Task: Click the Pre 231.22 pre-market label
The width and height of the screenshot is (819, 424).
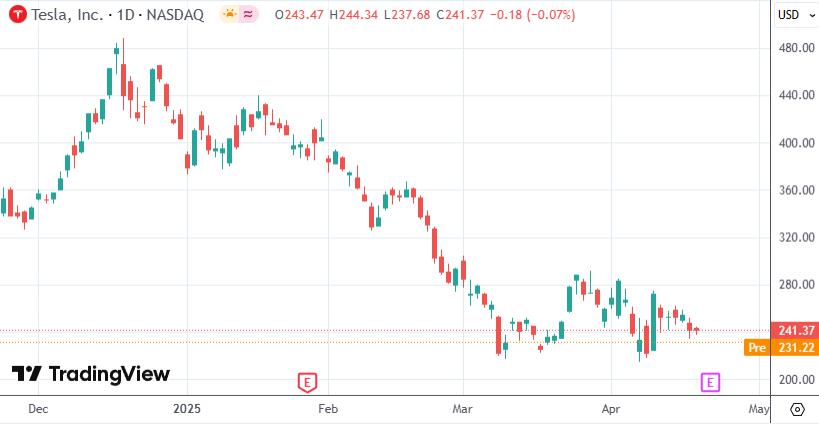Action: coord(781,347)
